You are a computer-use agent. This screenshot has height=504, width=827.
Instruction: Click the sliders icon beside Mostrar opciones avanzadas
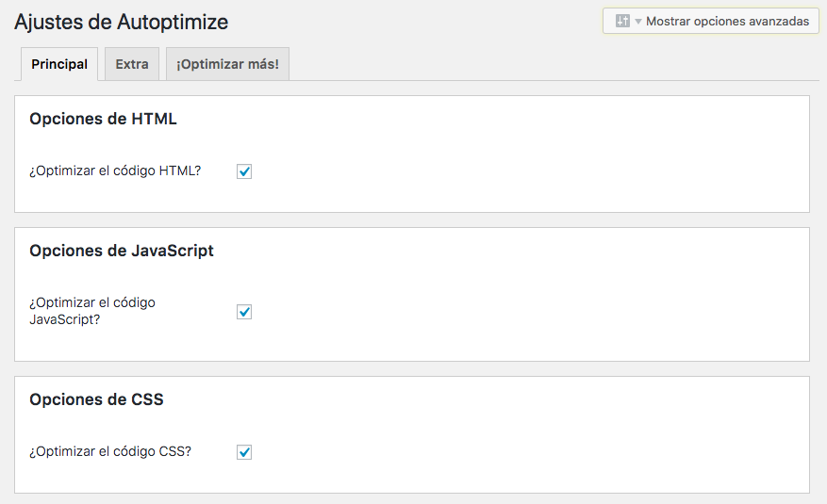pyautogui.click(x=622, y=21)
